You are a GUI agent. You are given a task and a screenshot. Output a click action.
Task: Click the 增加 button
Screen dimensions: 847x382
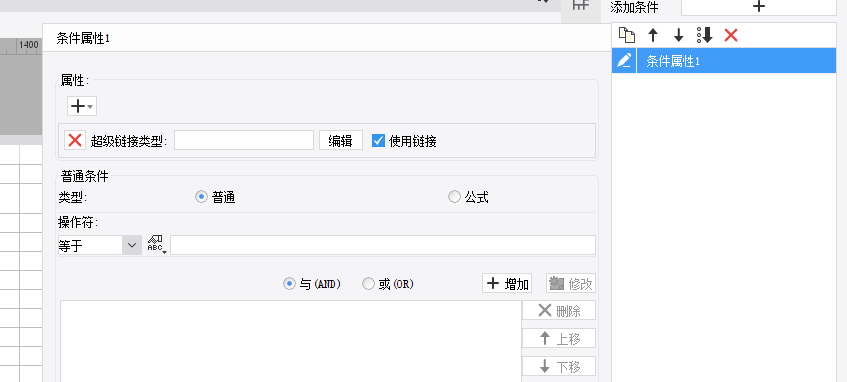[507, 284]
